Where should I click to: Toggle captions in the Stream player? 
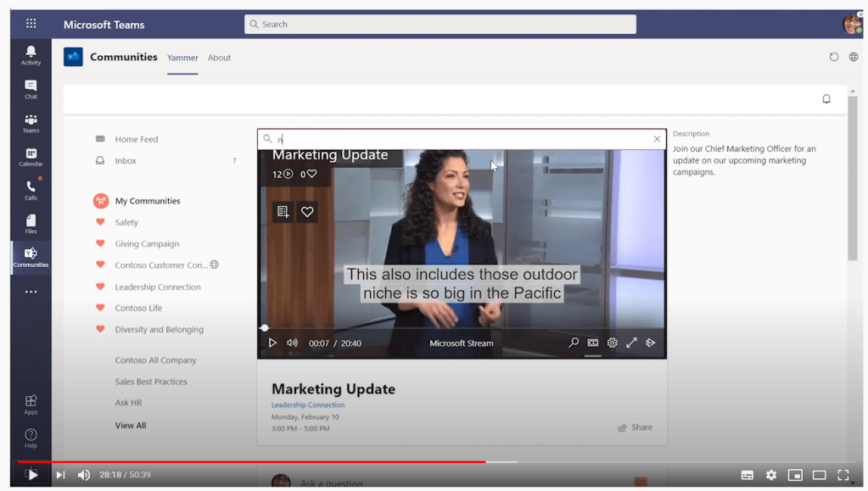tap(593, 343)
